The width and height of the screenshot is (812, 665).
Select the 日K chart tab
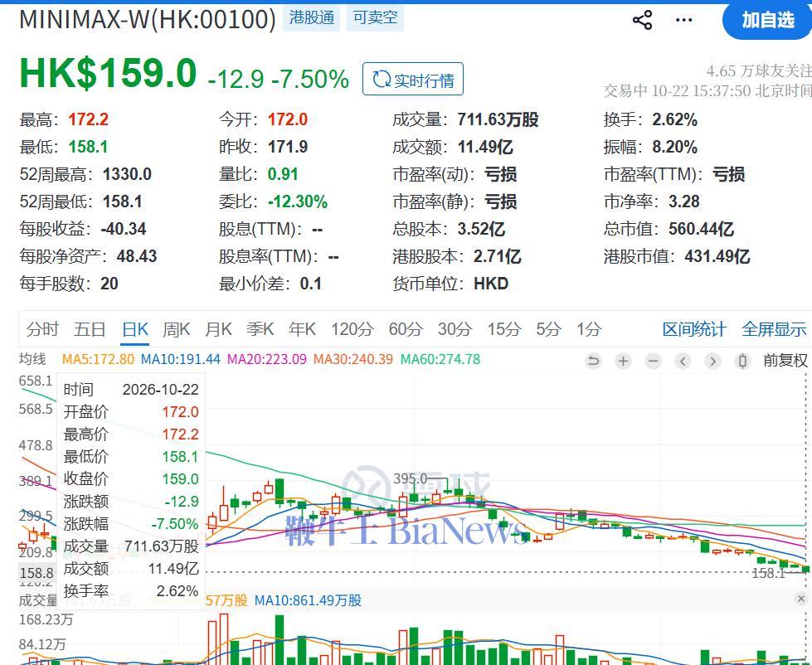pyautogui.click(x=135, y=329)
